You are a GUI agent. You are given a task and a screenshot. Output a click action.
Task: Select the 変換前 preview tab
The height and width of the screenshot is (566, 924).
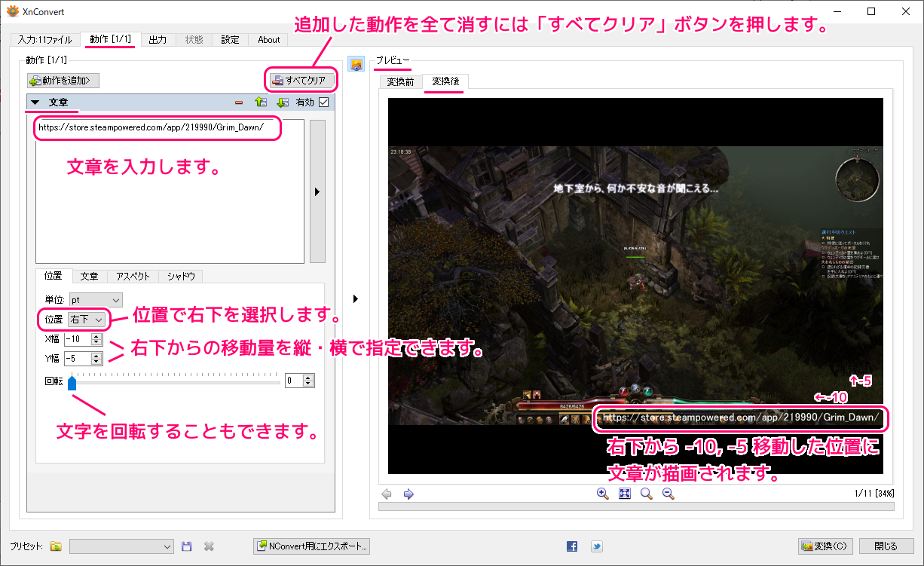pos(400,82)
